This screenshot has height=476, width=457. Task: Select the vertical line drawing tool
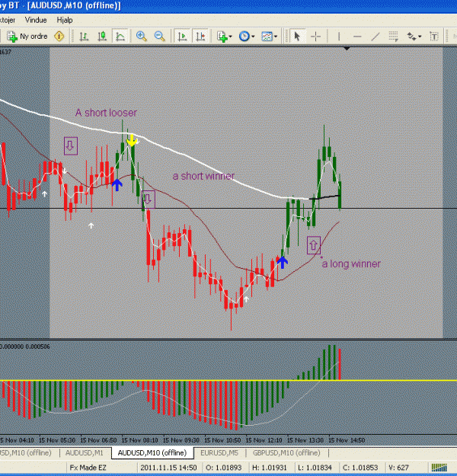[339, 37]
